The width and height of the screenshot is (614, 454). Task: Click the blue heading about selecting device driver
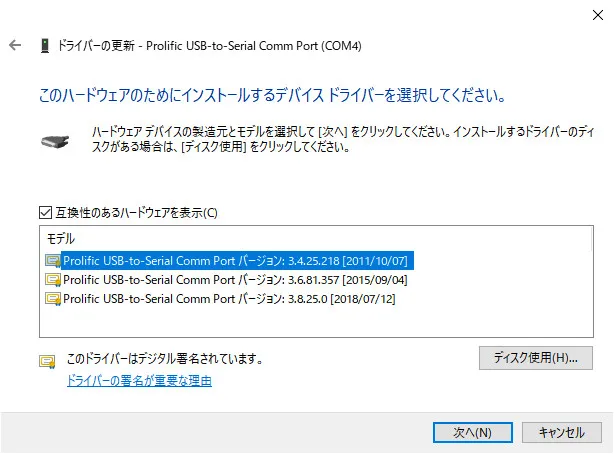[272, 95]
